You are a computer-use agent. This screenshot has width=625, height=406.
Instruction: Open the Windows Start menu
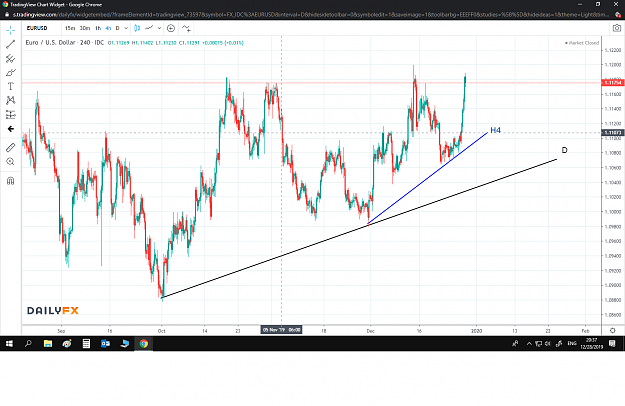coord(9,343)
